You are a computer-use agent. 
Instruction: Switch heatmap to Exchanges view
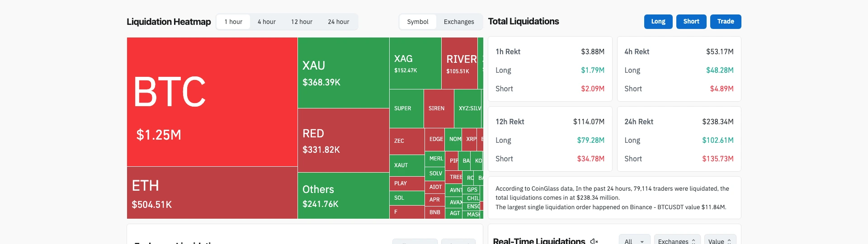459,22
